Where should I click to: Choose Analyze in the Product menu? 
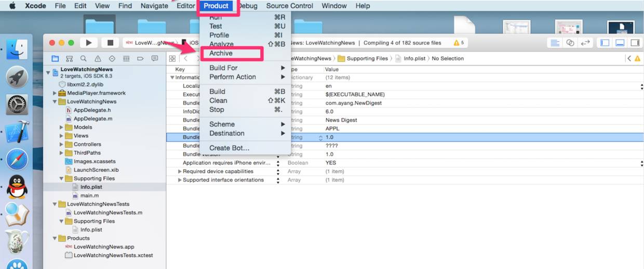tap(221, 44)
